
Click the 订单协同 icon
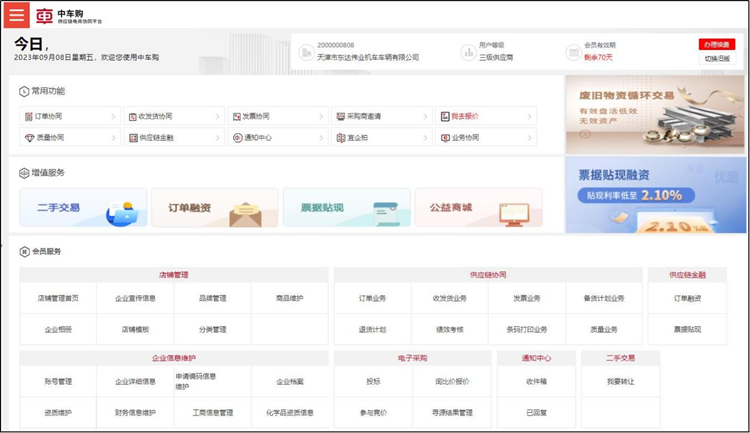tap(27, 117)
